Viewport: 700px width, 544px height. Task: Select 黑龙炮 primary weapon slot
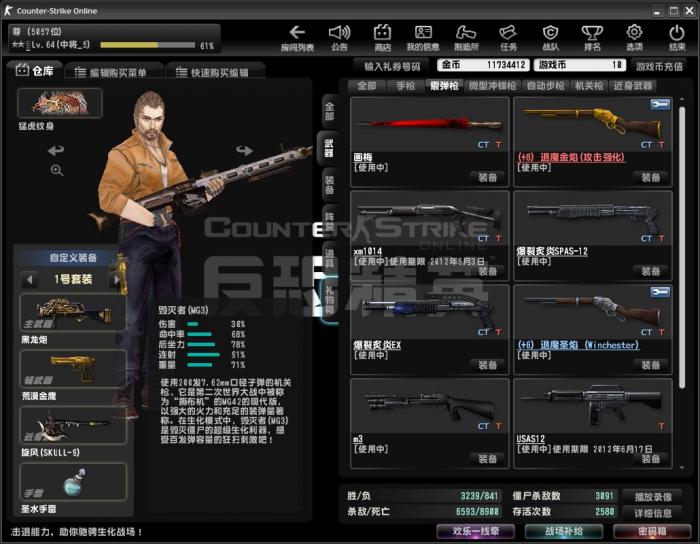coord(73,312)
